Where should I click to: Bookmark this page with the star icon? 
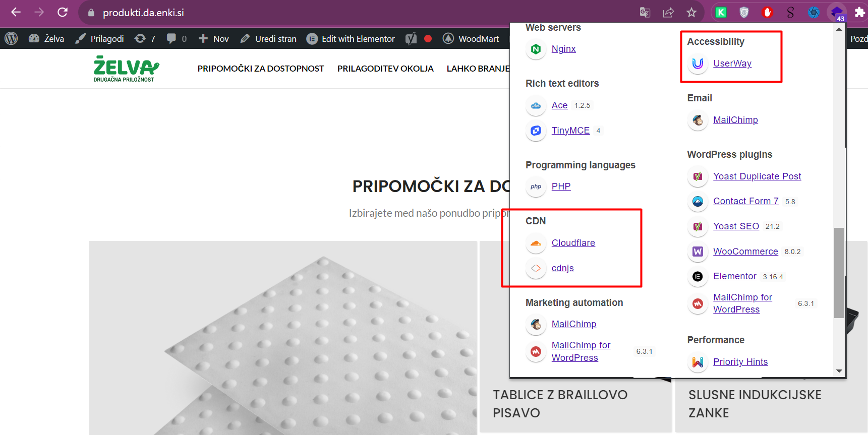click(x=691, y=13)
